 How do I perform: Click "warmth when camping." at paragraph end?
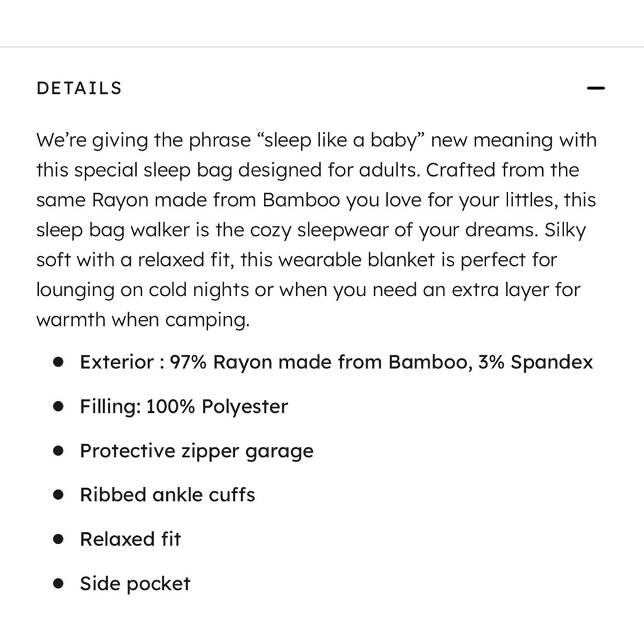coord(143,320)
